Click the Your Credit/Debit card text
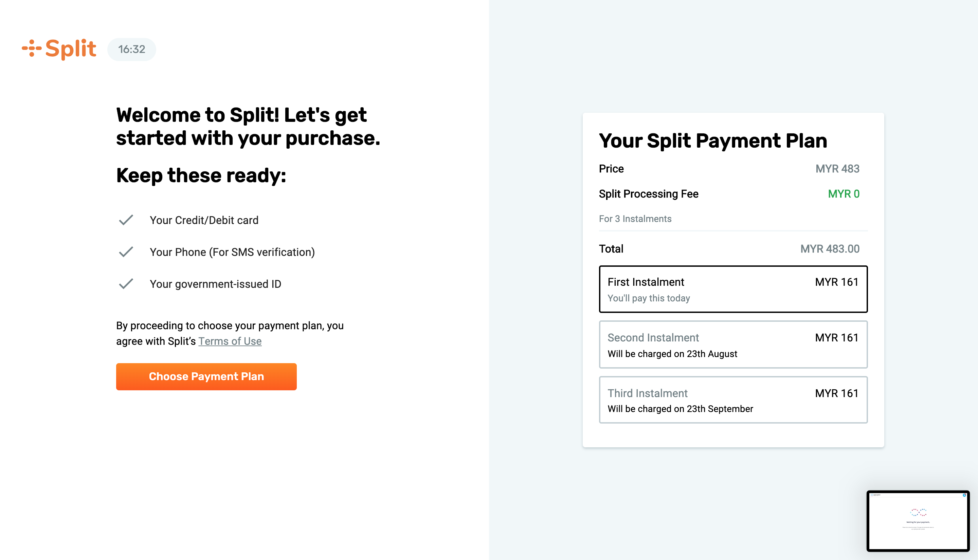 pyautogui.click(x=204, y=220)
